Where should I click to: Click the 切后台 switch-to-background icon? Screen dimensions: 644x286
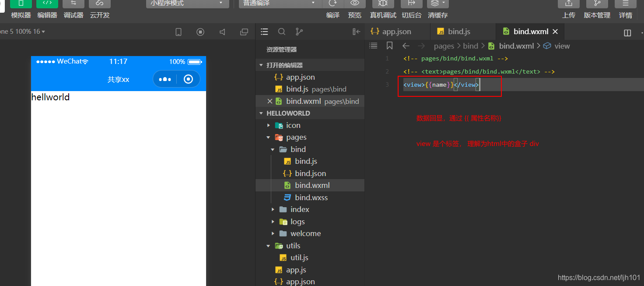(411, 4)
